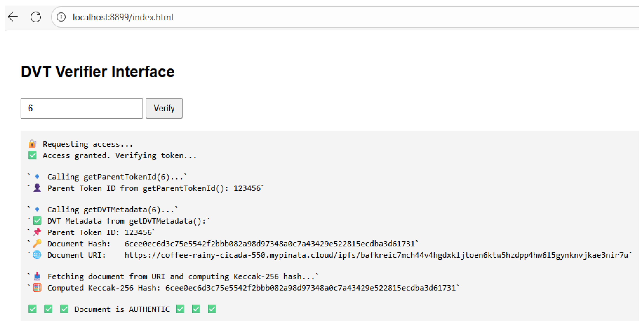Click the key icon next to Document Hash

(37, 244)
